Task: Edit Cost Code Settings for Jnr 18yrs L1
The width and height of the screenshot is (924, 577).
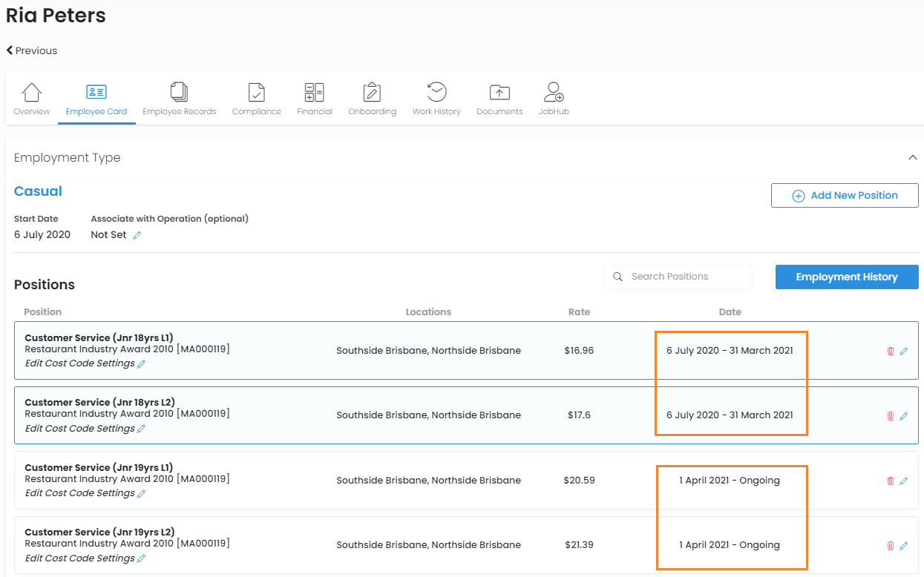Action: pos(85,364)
